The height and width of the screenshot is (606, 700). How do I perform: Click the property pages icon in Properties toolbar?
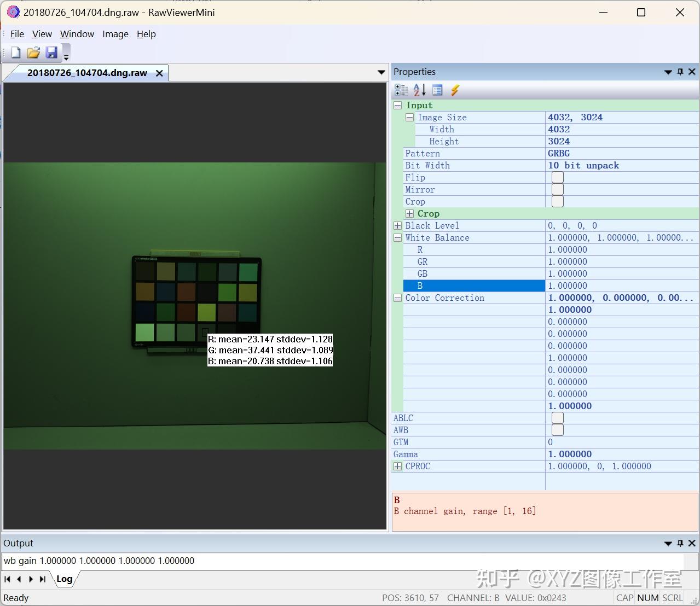(x=437, y=90)
